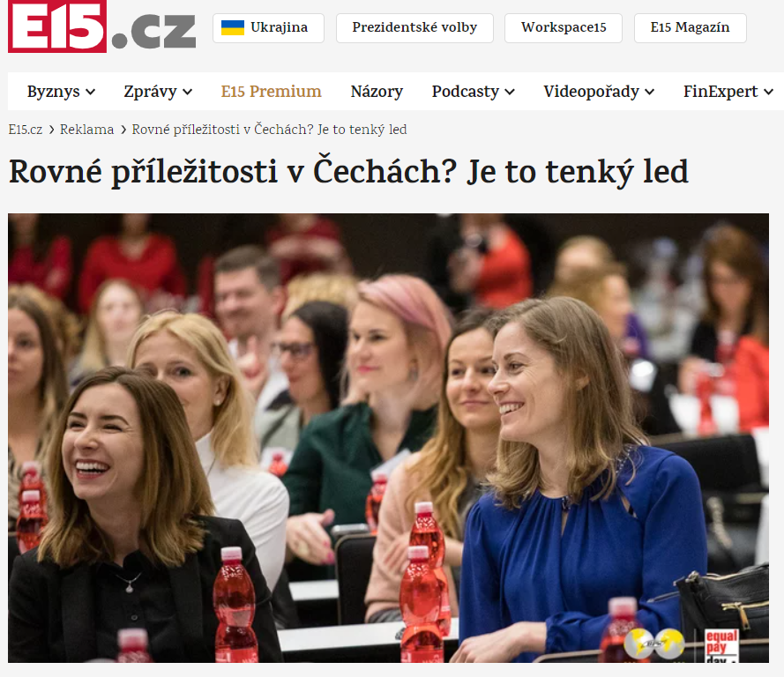Open the E15 Magazín button

(x=690, y=28)
